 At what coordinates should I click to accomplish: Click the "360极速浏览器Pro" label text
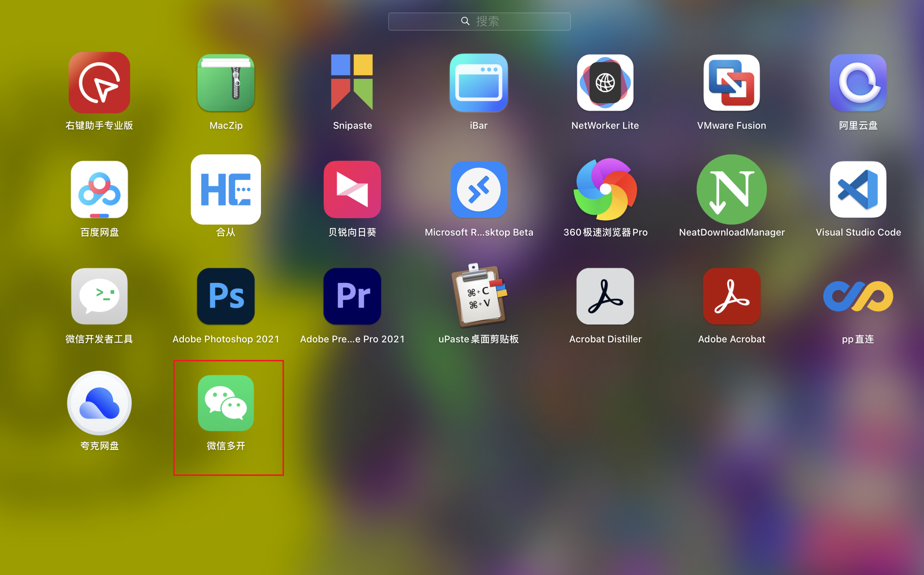pyautogui.click(x=605, y=232)
